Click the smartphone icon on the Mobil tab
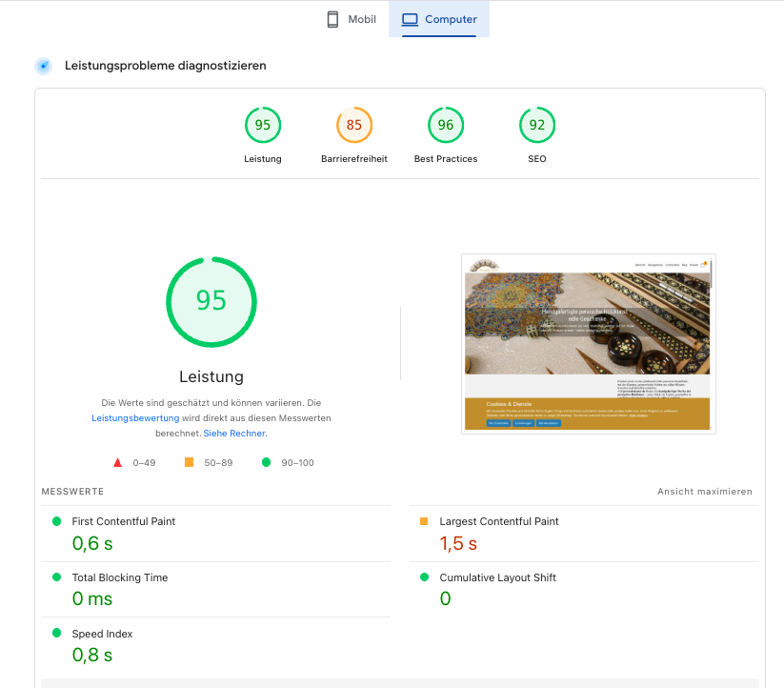Screen dimensions: 784x688 pyautogui.click(x=332, y=19)
